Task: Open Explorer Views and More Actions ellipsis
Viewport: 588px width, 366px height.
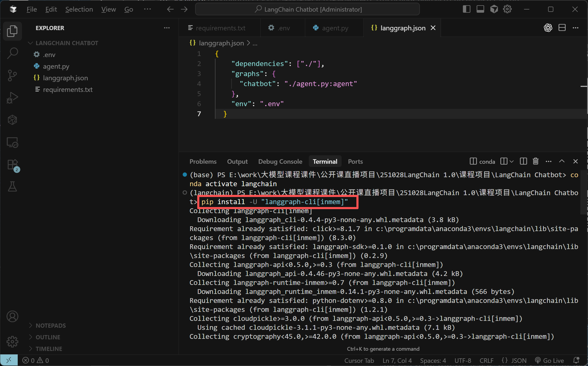Action: tap(167, 28)
